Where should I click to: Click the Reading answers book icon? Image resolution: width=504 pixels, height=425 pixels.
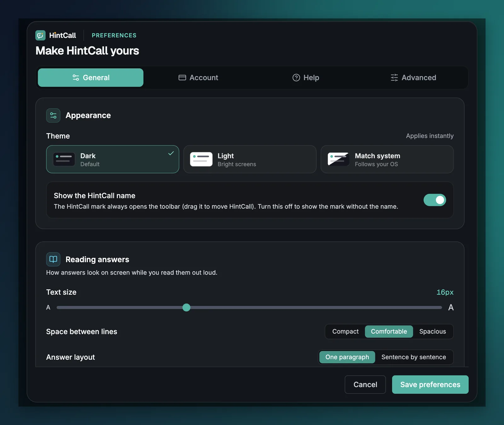pyautogui.click(x=53, y=259)
